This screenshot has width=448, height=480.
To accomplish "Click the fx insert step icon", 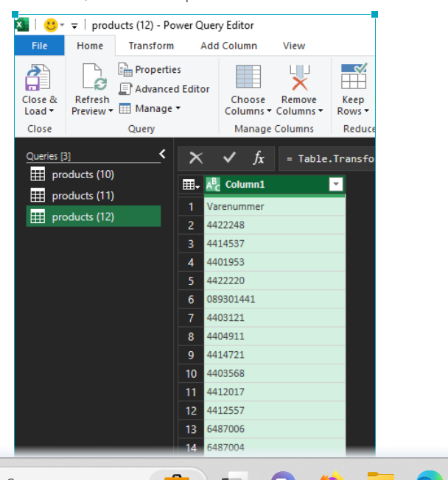I will (x=259, y=158).
